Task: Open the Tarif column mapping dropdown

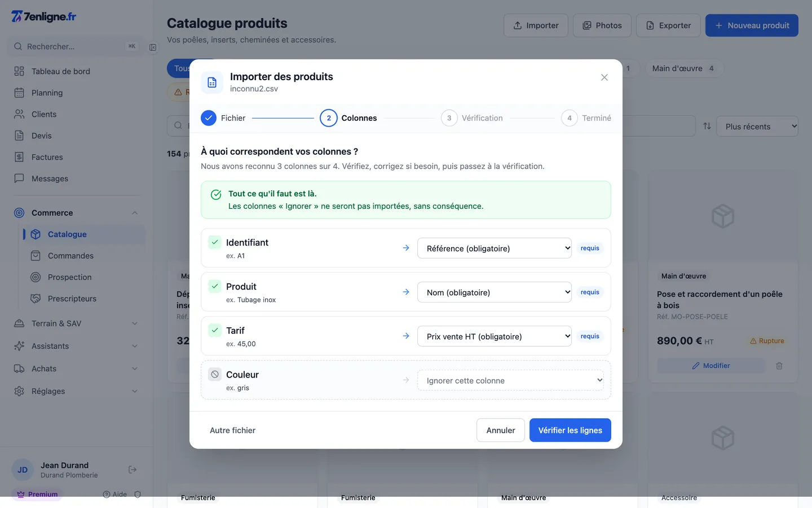Action: pyautogui.click(x=495, y=336)
